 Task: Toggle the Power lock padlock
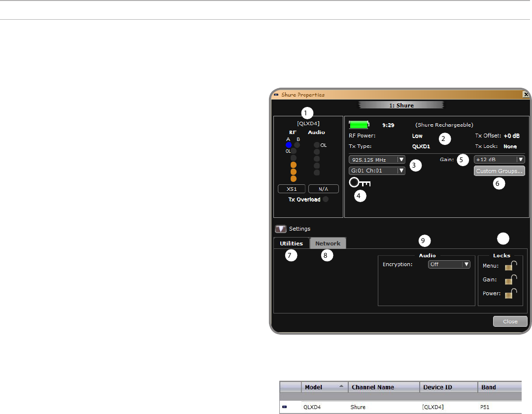(511, 294)
